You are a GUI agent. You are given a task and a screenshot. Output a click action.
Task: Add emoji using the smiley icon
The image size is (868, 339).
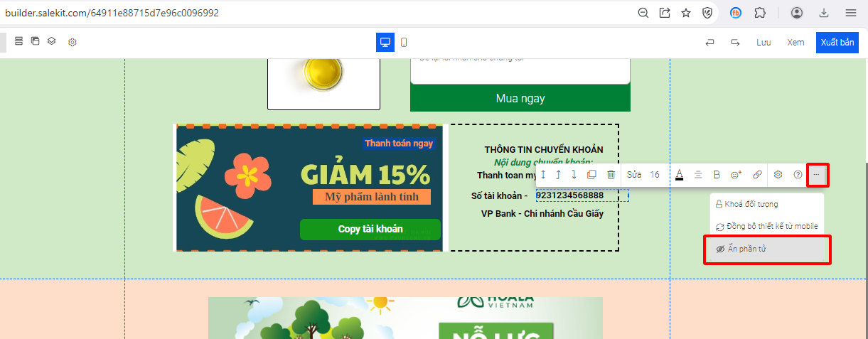point(736,174)
